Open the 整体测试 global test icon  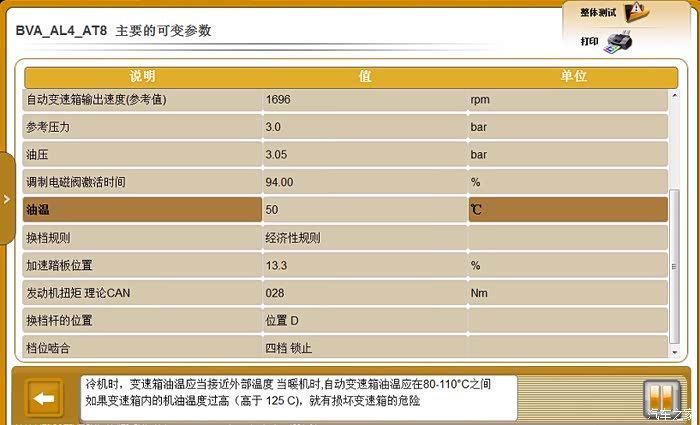636,12
